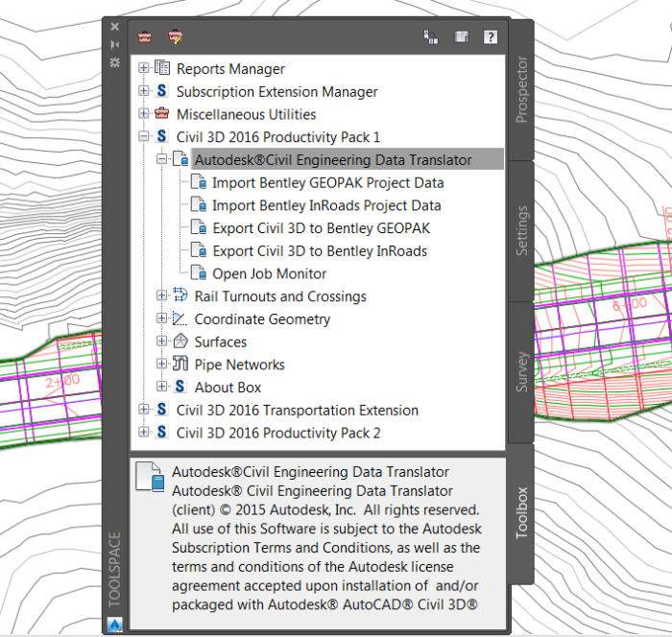Open the edit toolbox content icon
This screenshot has width=672, height=637.
(x=176, y=36)
